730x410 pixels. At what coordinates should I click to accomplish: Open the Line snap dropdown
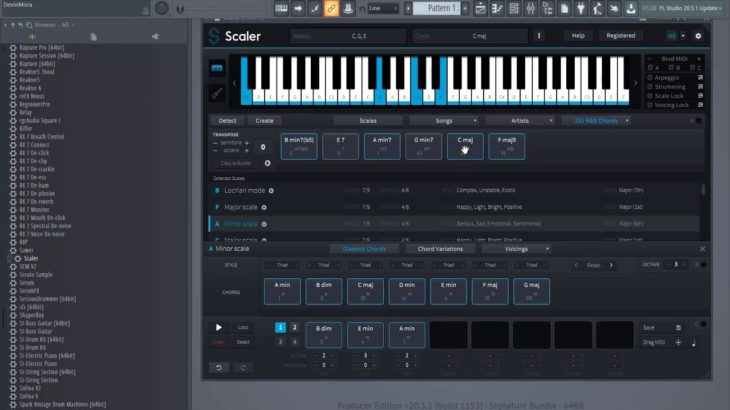pos(383,8)
